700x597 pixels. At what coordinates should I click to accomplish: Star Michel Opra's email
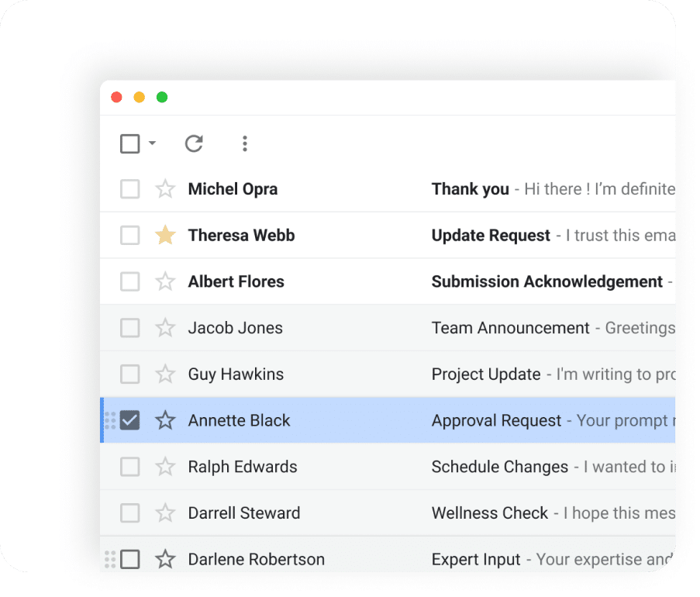[165, 188]
